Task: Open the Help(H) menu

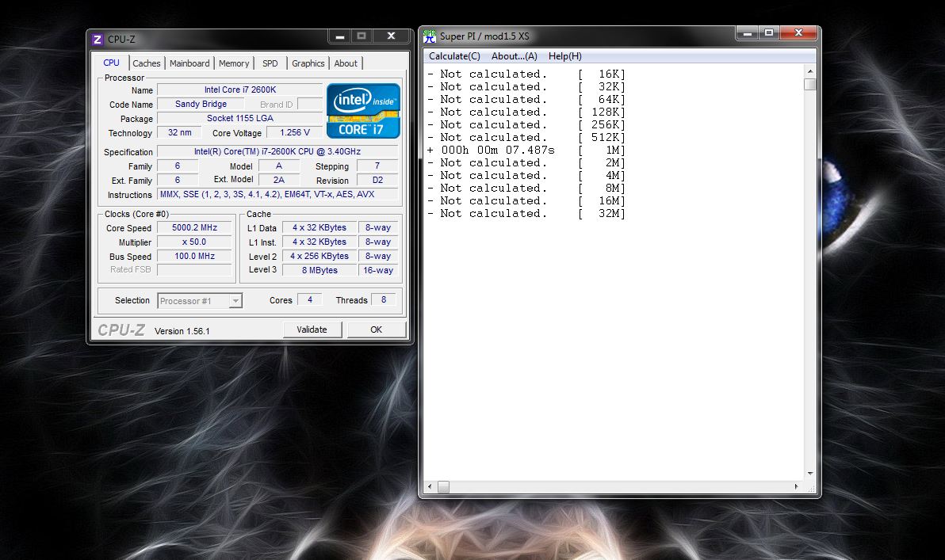Action: [x=564, y=56]
